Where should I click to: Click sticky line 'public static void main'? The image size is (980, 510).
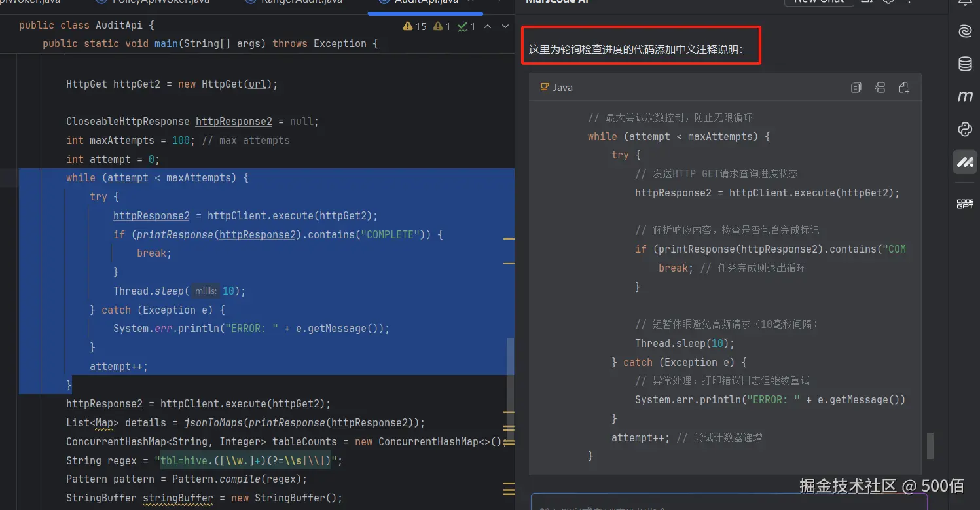pyautogui.click(x=210, y=43)
